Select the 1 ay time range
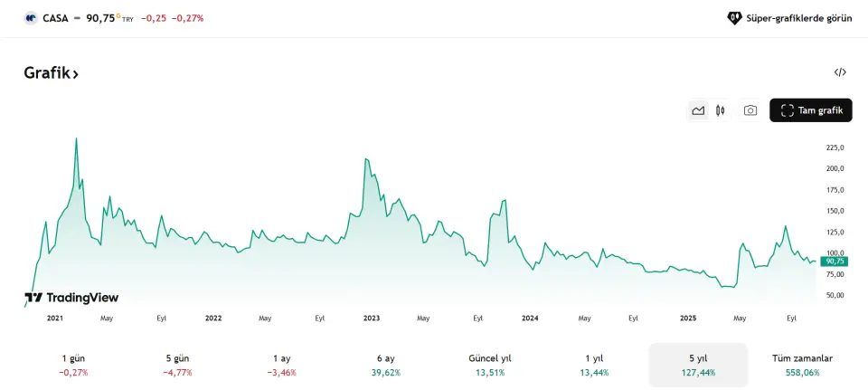Screen dimensions: 868x390 click(281, 365)
